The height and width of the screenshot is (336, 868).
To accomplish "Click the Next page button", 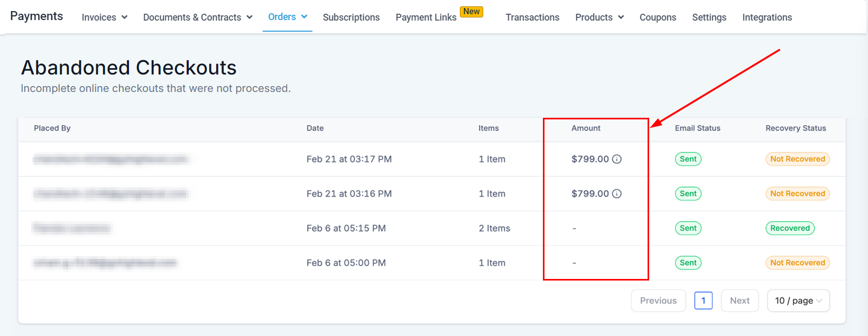I will coord(740,301).
